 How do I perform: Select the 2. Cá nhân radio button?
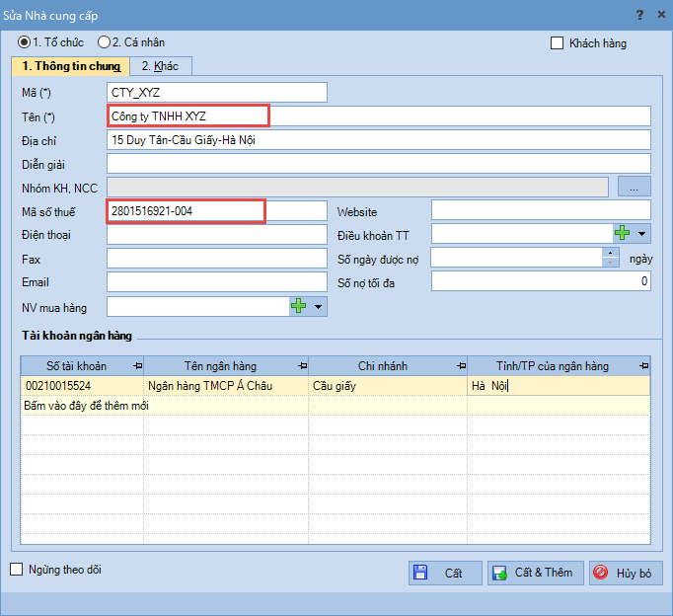click(x=104, y=42)
